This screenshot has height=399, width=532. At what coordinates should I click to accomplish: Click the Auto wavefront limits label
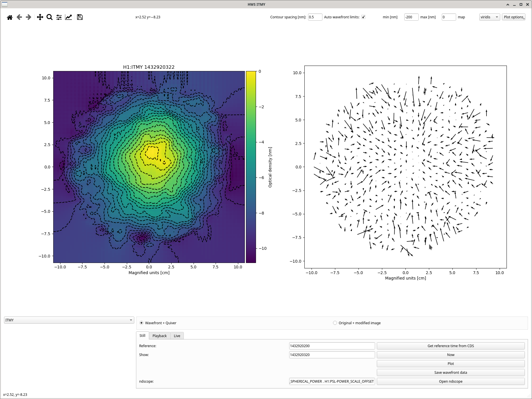(x=342, y=17)
